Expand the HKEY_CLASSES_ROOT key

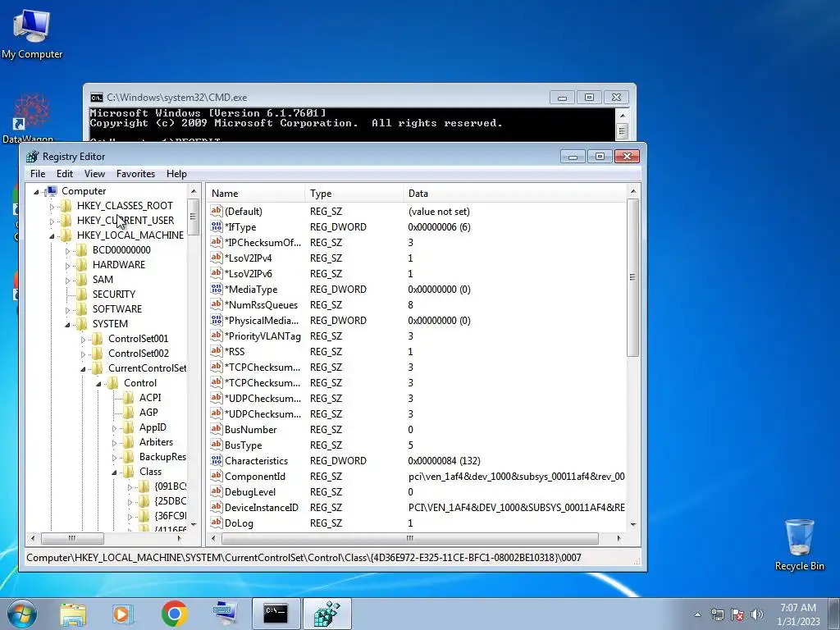pyautogui.click(x=52, y=206)
